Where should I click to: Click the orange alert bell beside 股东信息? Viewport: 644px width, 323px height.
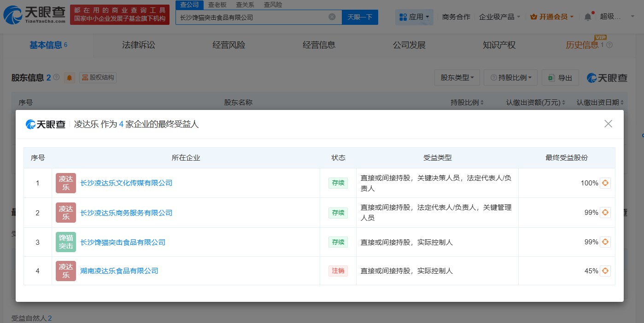[70, 77]
